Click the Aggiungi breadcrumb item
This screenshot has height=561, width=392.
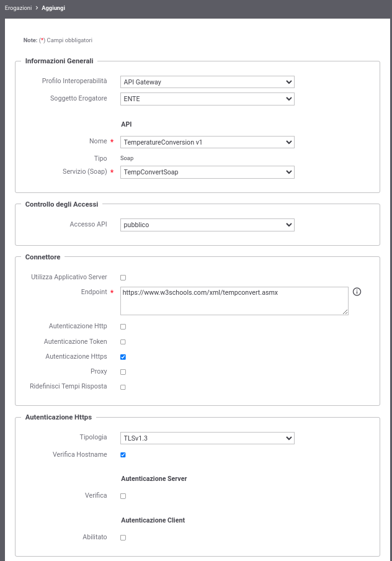tap(53, 8)
